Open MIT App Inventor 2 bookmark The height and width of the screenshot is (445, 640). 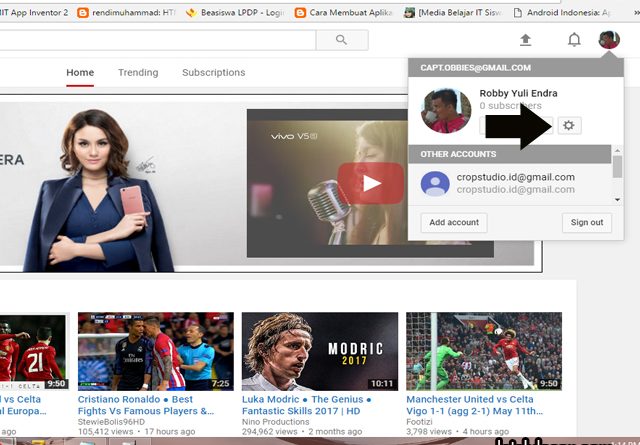point(34,13)
